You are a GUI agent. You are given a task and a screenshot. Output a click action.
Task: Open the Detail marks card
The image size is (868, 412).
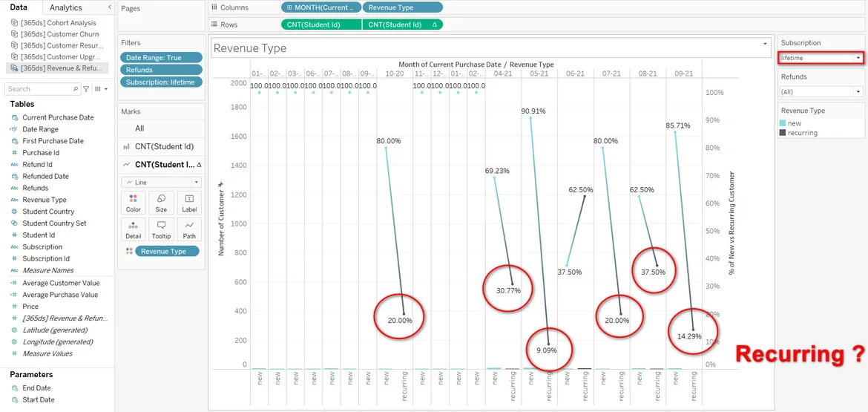pyautogui.click(x=133, y=229)
